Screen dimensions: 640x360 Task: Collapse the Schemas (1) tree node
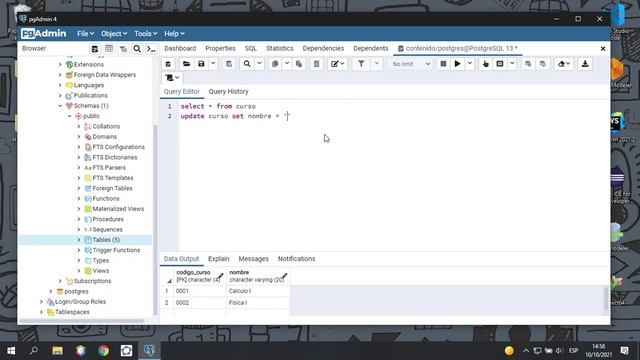(60, 106)
